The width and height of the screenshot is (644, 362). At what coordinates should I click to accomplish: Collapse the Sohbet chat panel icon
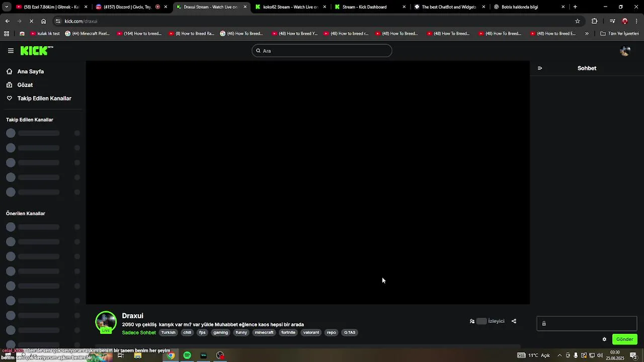coord(540,68)
